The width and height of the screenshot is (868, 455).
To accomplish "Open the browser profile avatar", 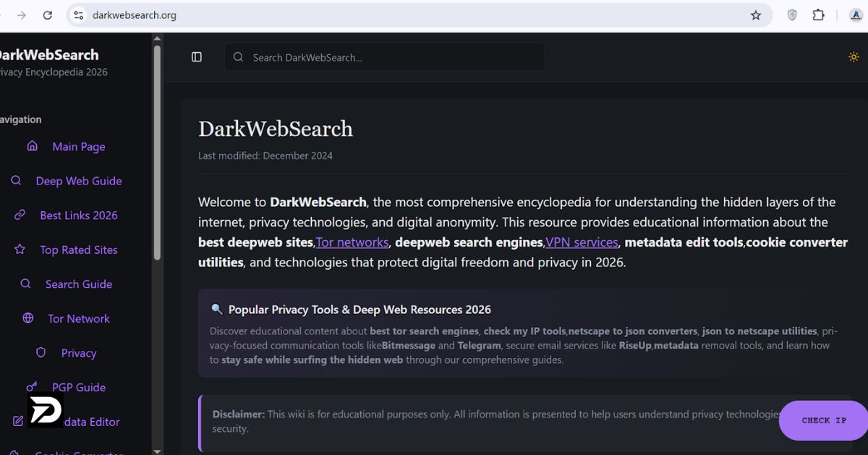I will (x=857, y=15).
